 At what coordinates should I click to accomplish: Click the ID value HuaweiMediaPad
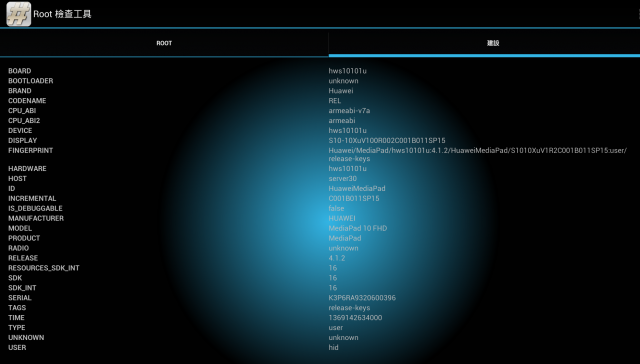click(357, 189)
